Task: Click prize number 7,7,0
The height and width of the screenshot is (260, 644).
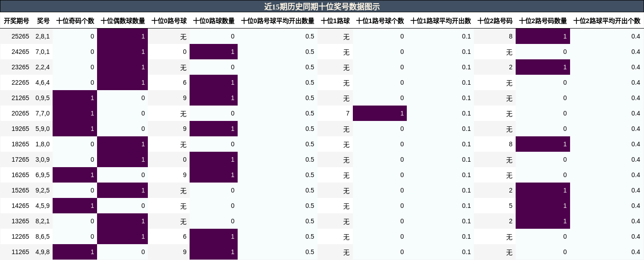Action: [x=43, y=113]
